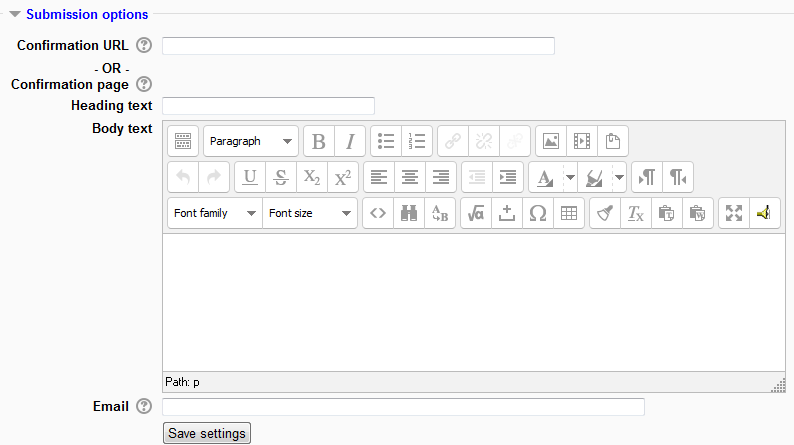Collapse the Submission options section

(15, 15)
